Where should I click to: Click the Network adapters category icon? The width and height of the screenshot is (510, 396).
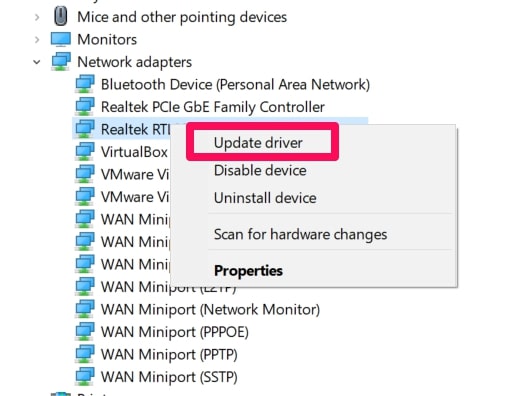click(x=61, y=62)
